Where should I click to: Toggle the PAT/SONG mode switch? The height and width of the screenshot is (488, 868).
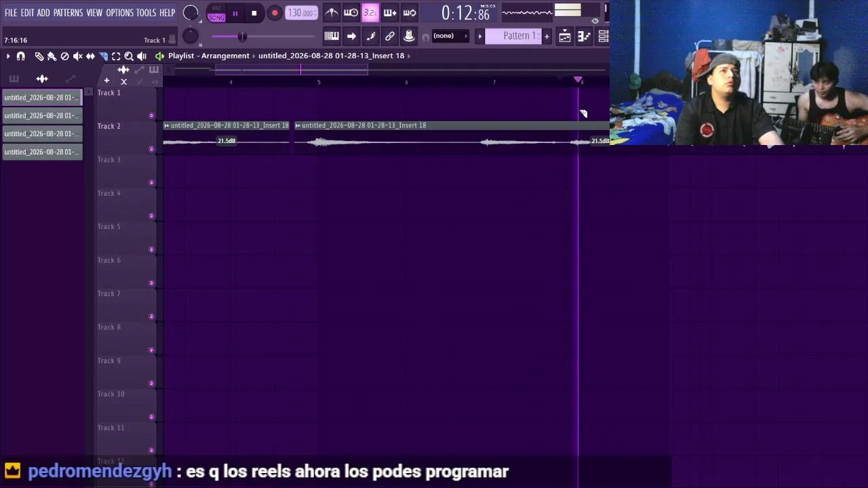216,13
